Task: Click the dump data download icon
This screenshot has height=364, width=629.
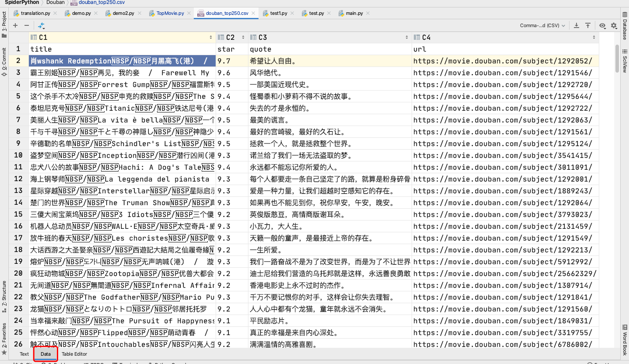Action: [577, 26]
